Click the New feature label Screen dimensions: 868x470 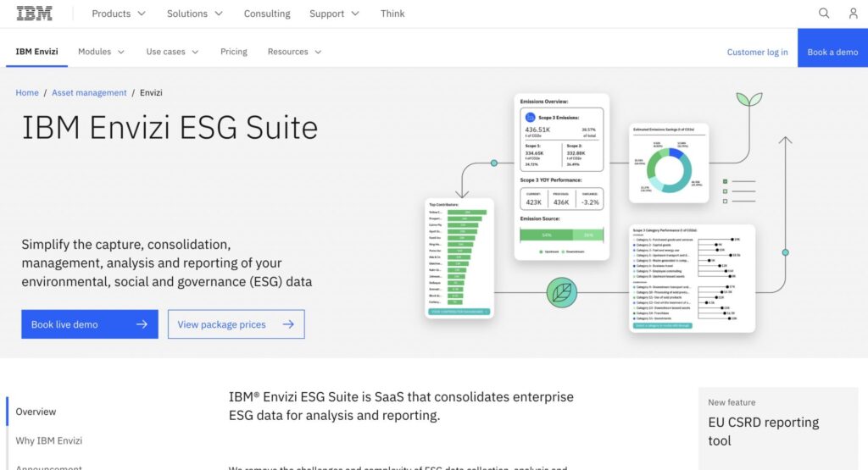732,402
